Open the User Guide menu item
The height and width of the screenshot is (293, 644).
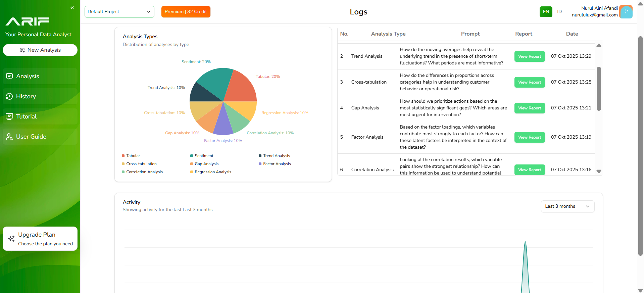point(40,137)
